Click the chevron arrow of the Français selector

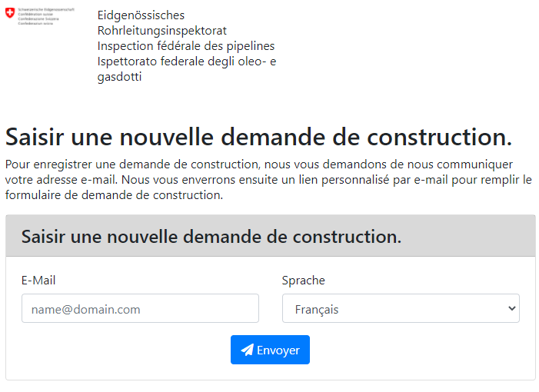512,308
